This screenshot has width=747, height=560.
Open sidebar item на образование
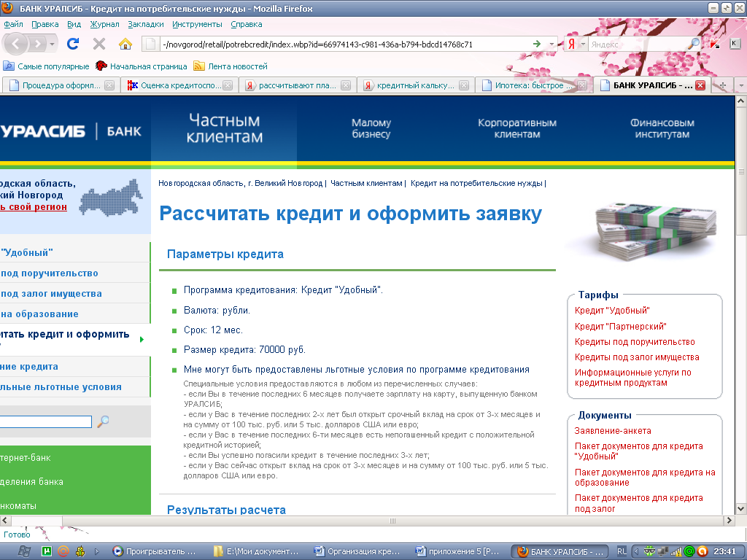pyautogui.click(x=39, y=314)
